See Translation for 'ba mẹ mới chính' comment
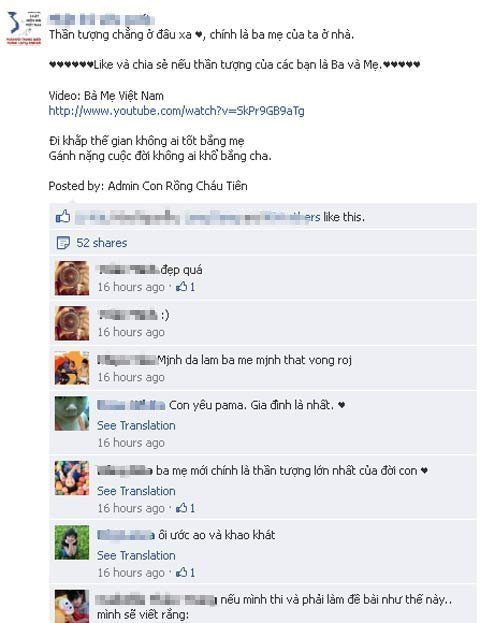Screen dimensions: 480x623 [x=136, y=491]
